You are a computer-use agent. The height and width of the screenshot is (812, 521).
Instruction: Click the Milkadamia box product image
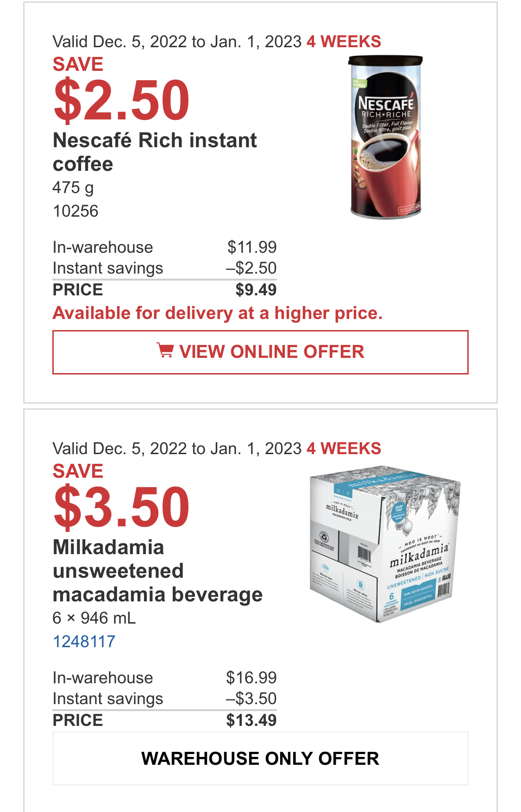coord(385,544)
